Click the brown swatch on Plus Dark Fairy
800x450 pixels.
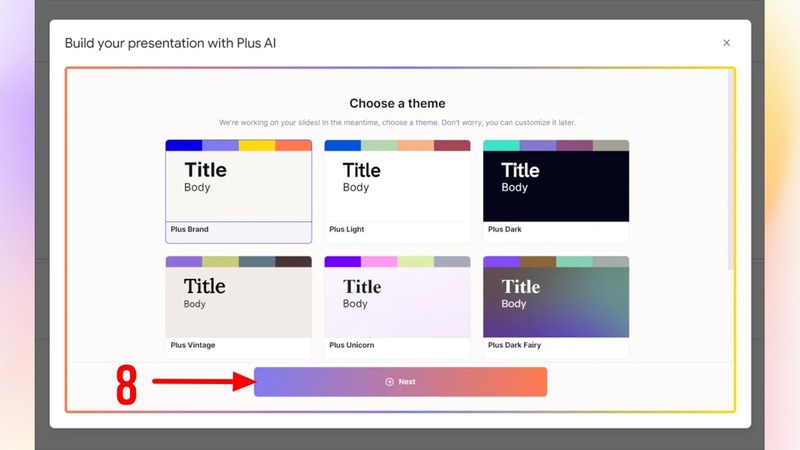(538, 262)
